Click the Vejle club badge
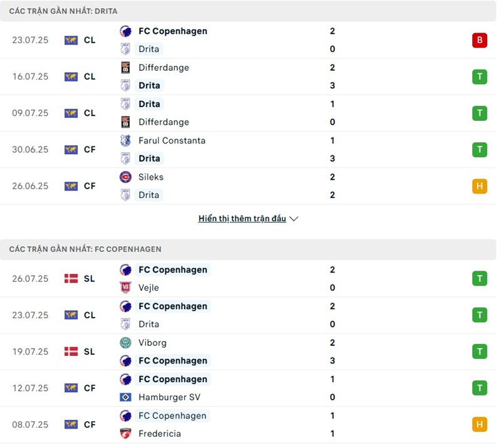Viewport: 501px width, 448px height. click(x=125, y=288)
